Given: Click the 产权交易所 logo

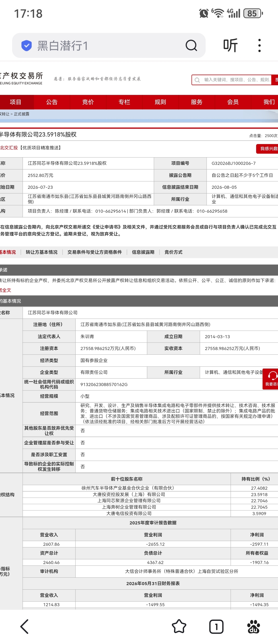Looking at the screenshot, I should (21, 78).
